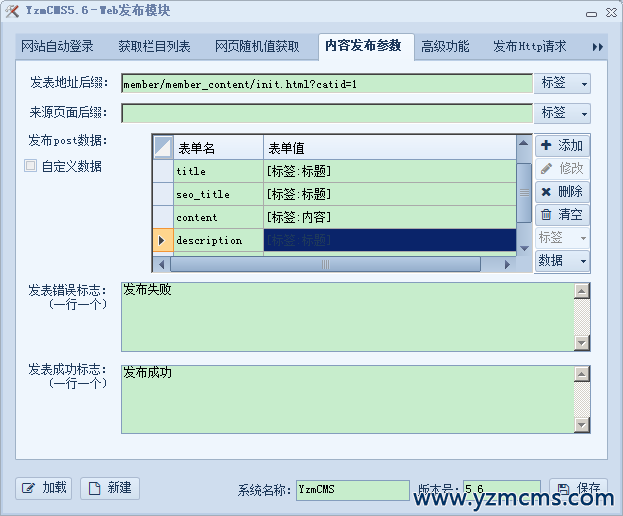
Task: Click the 新建 button
Action: pyautogui.click(x=110, y=488)
